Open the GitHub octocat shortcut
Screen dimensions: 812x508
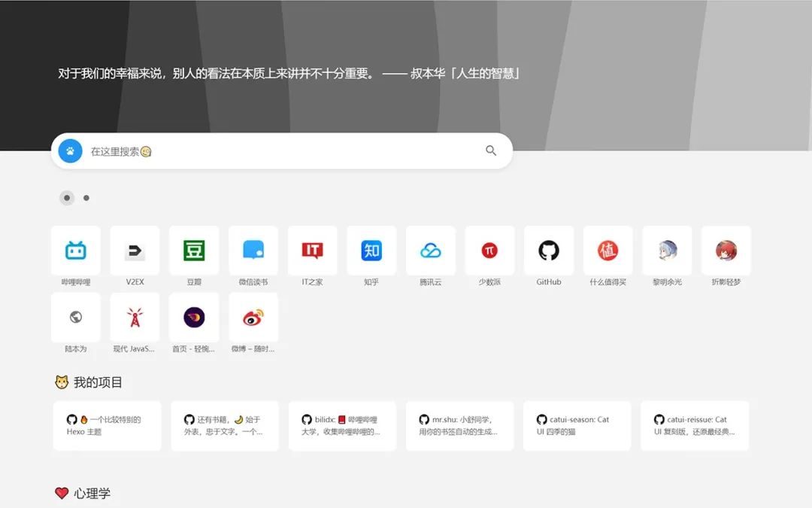pyautogui.click(x=548, y=251)
